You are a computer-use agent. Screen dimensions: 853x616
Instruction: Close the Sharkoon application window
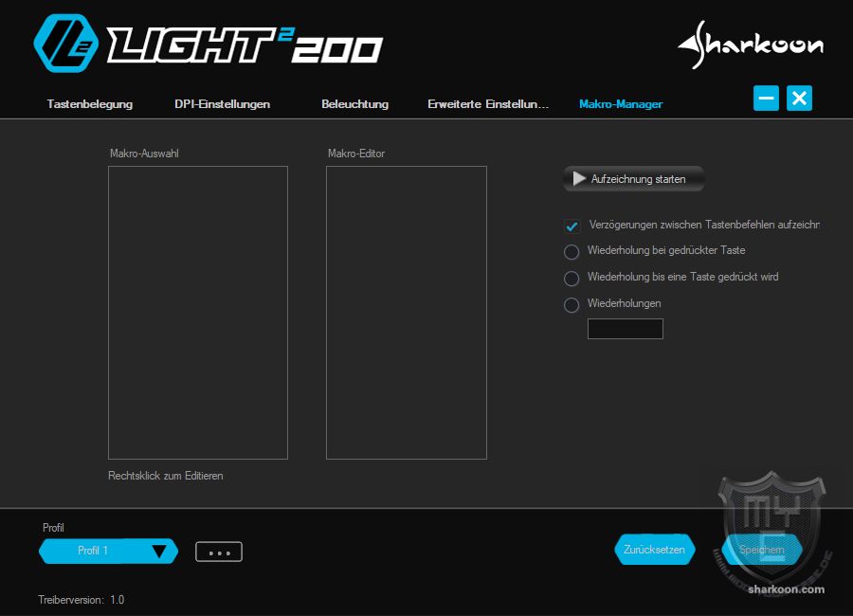799,99
